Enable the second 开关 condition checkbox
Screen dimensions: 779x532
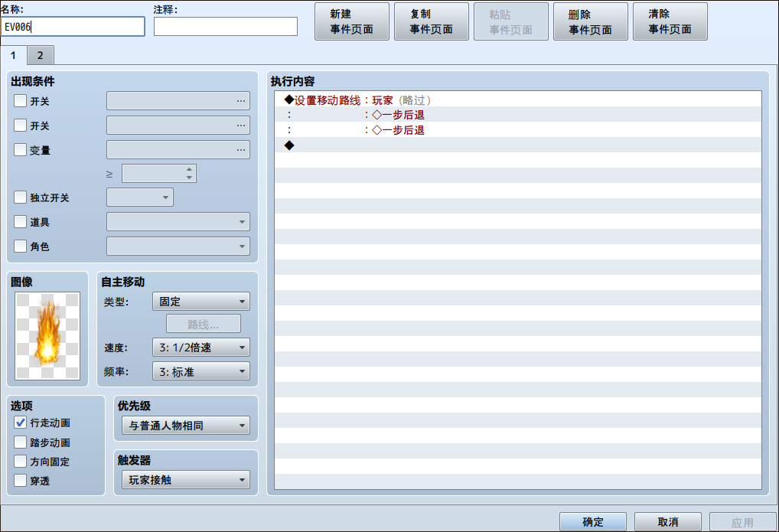[21, 126]
